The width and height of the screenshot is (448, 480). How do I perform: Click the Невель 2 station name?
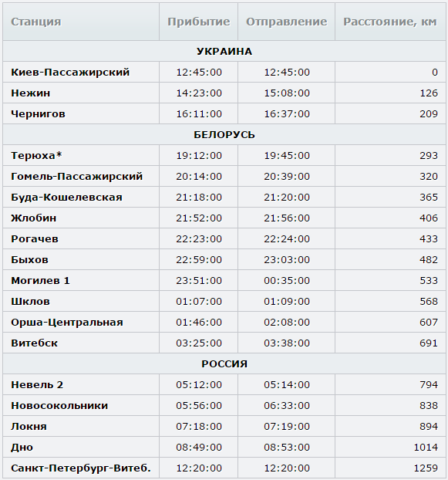click(x=37, y=384)
